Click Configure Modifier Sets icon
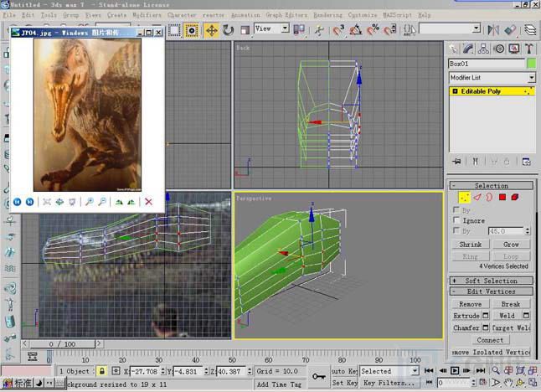Image resolution: width=541 pixels, height=392 pixels. [526, 161]
